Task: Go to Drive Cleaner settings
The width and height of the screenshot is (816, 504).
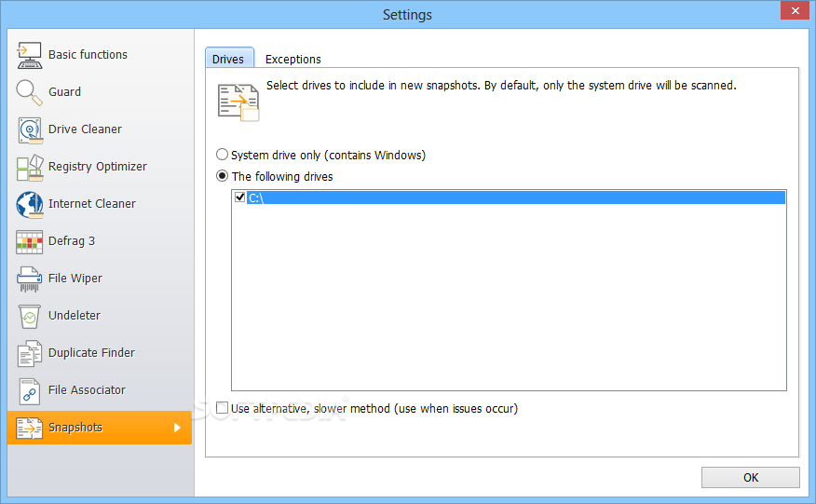Action: click(x=85, y=129)
